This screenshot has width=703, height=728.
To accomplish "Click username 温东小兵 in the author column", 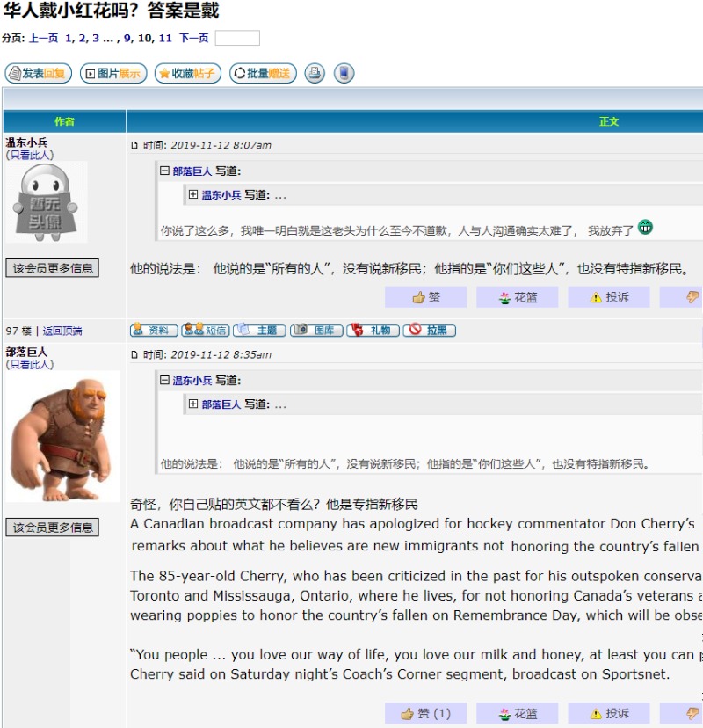I will tap(26, 142).
